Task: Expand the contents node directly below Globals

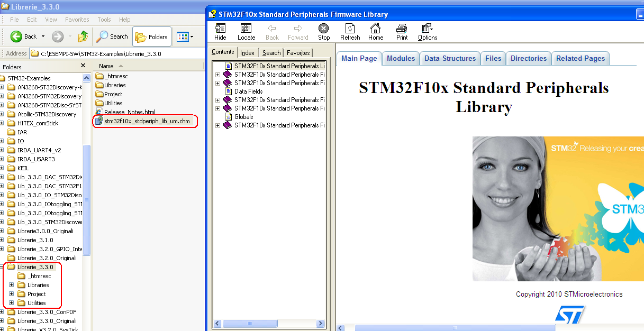Action: pyautogui.click(x=217, y=125)
